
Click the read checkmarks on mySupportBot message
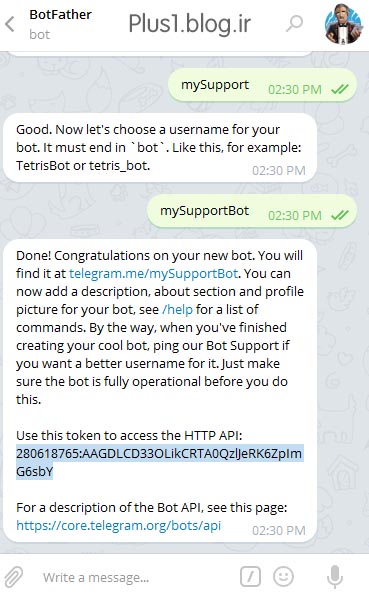point(340,215)
